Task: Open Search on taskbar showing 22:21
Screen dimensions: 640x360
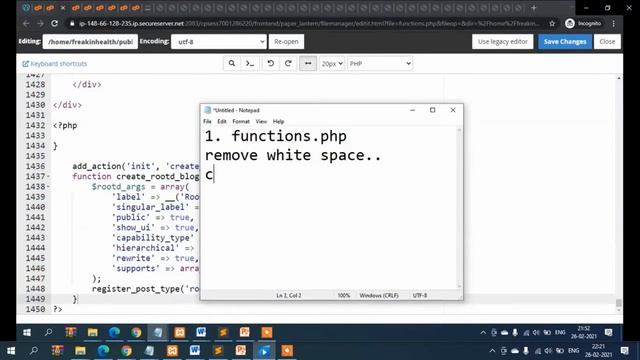Action: 34,351
